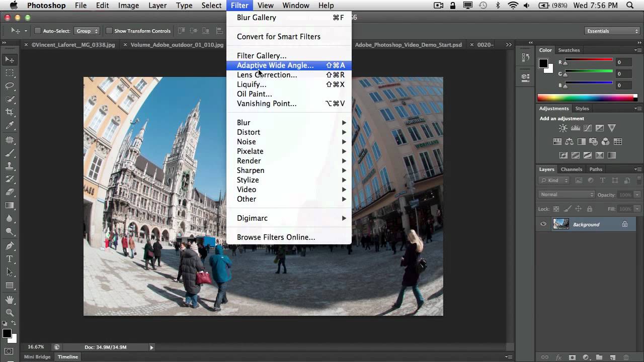Screen dimensions: 644x362
Task: Choose Lens Correction from the Filter menu
Action: point(267,75)
